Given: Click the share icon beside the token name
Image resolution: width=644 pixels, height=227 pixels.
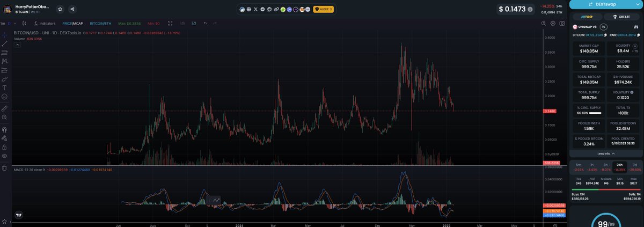Looking at the screenshot, I should click(x=72, y=9).
